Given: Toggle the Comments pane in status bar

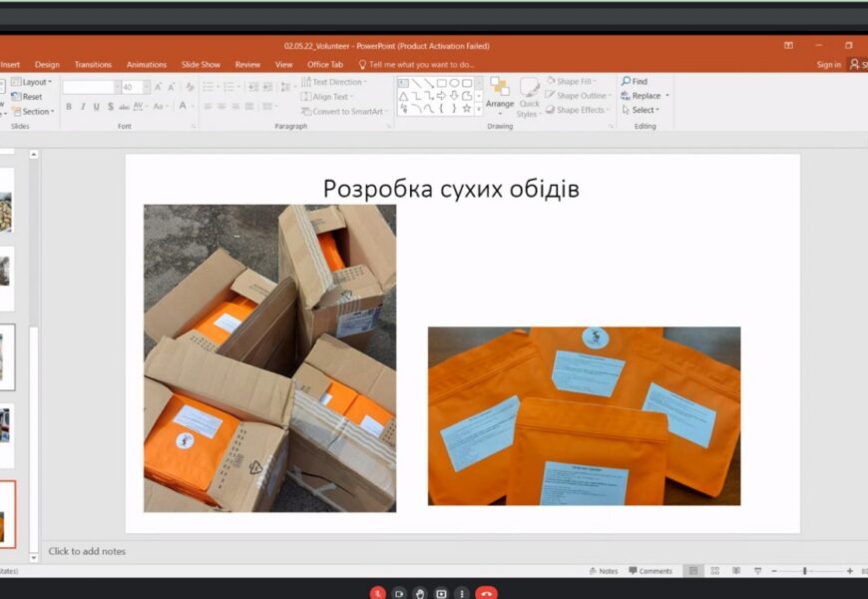Looking at the screenshot, I should coord(650,571).
